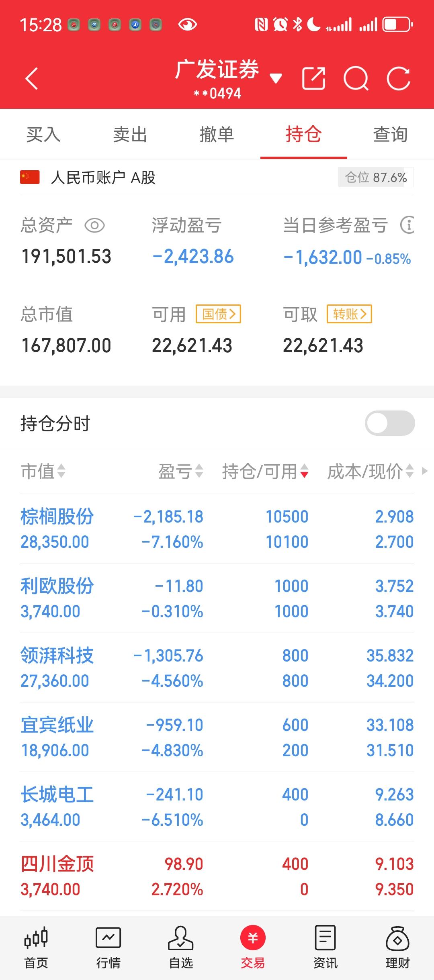Sort holdings by 持仓/可用 column

pos(265,471)
